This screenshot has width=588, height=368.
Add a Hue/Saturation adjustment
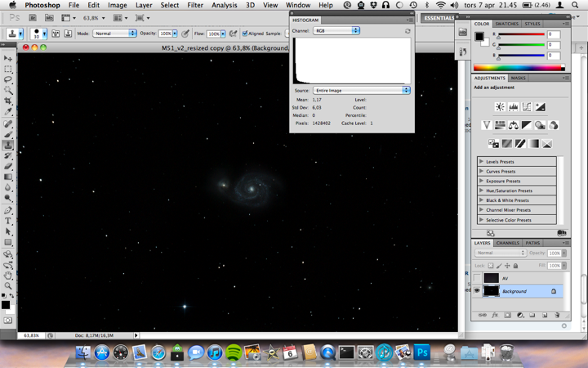coord(500,125)
